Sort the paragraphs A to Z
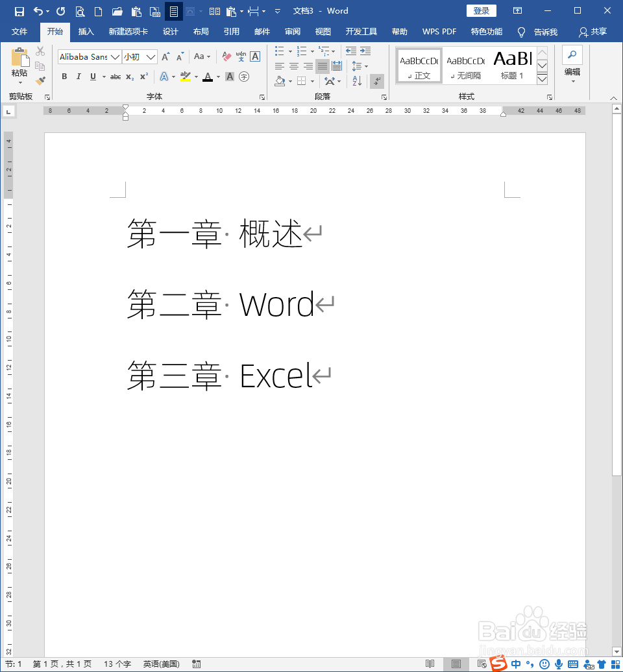623x672 pixels. (357, 80)
